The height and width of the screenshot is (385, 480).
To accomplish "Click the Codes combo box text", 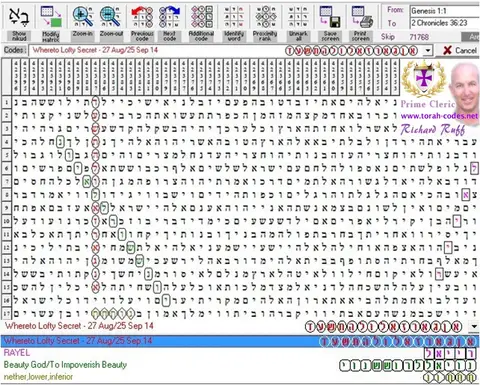I will (x=95, y=50).
